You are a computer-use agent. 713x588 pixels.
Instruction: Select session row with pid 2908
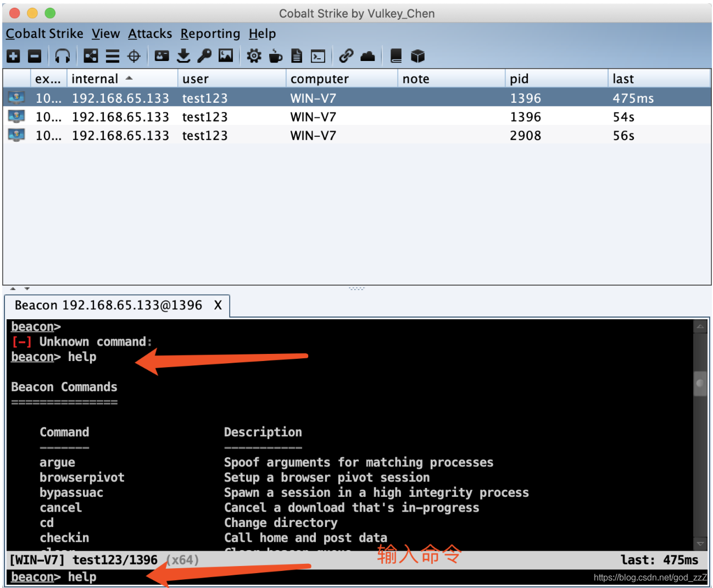pos(357,135)
